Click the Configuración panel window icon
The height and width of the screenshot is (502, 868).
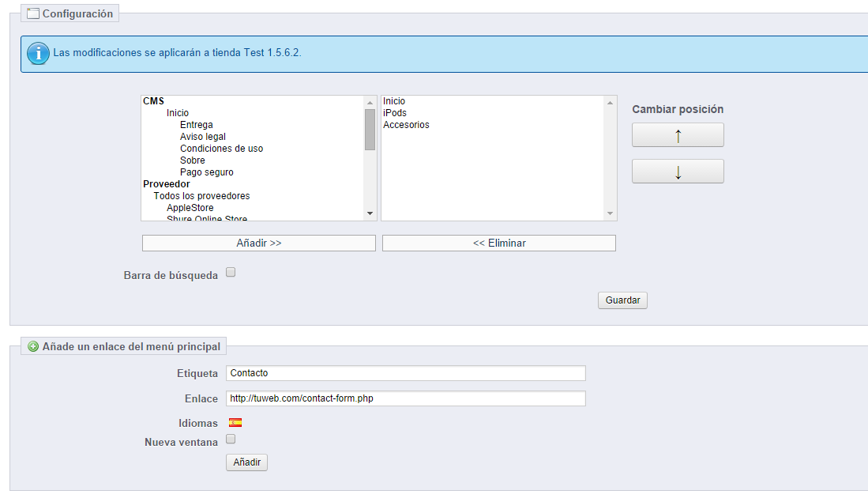pos(33,13)
